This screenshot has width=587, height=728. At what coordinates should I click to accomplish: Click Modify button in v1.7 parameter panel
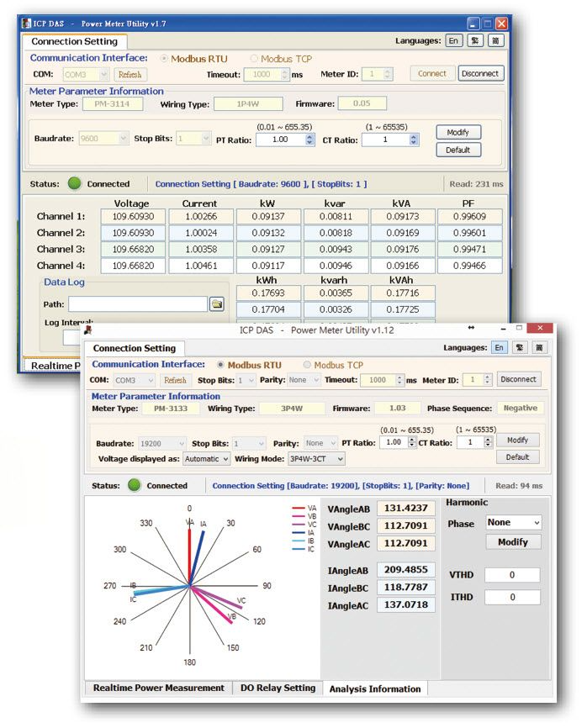pyautogui.click(x=457, y=132)
